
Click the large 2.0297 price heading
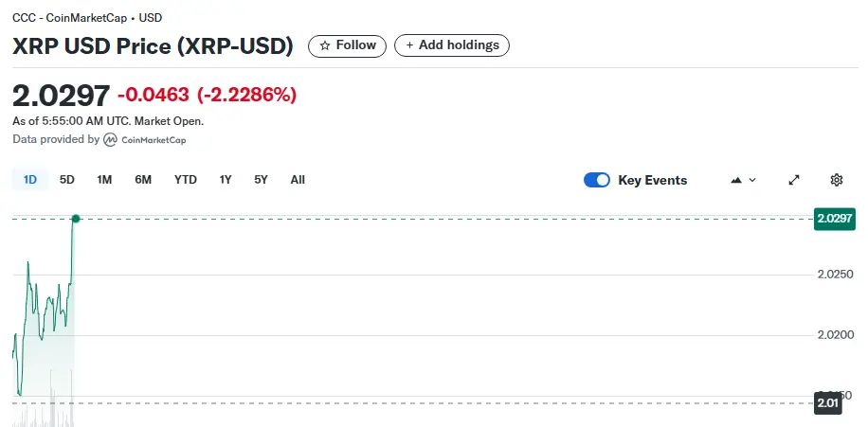[61, 95]
